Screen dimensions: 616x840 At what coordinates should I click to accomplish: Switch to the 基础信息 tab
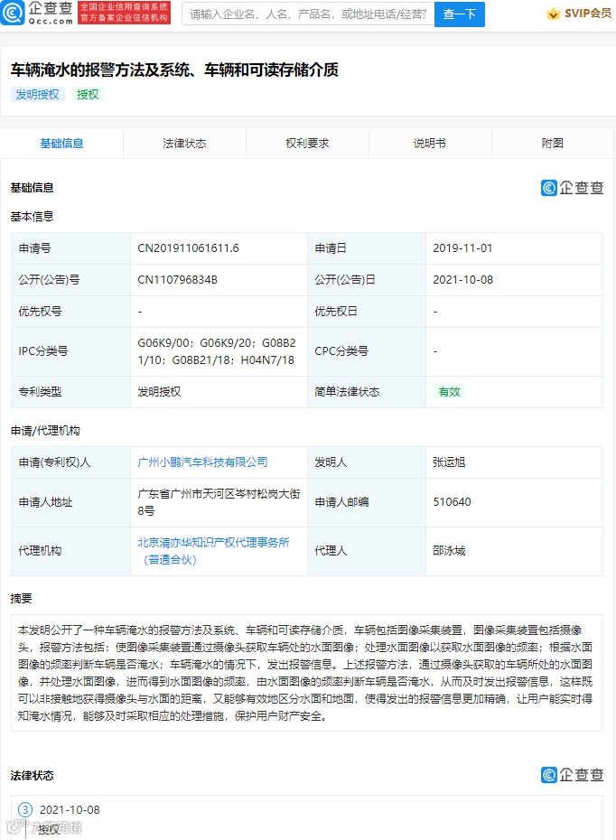coord(61,143)
